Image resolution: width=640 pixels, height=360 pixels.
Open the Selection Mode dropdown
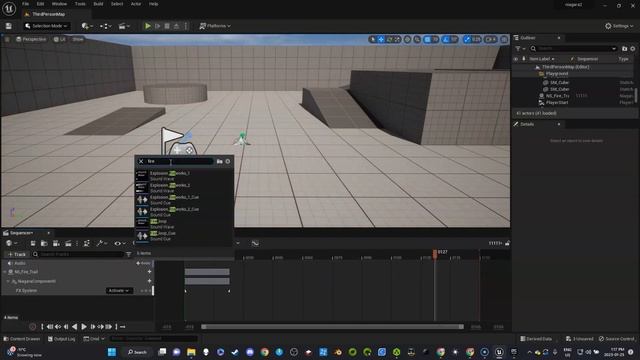(x=47, y=26)
